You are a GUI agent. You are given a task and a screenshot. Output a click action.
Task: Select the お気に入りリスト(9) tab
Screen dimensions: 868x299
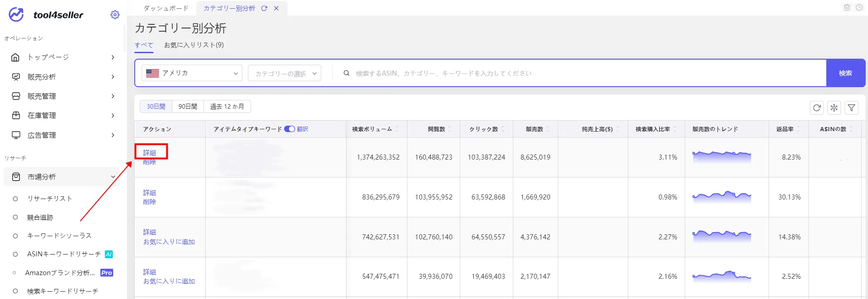[194, 45]
